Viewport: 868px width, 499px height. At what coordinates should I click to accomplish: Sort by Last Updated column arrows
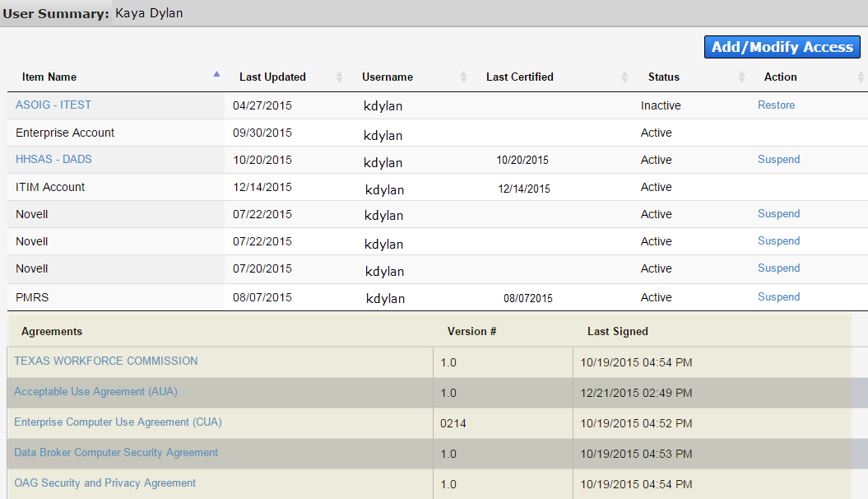point(339,77)
